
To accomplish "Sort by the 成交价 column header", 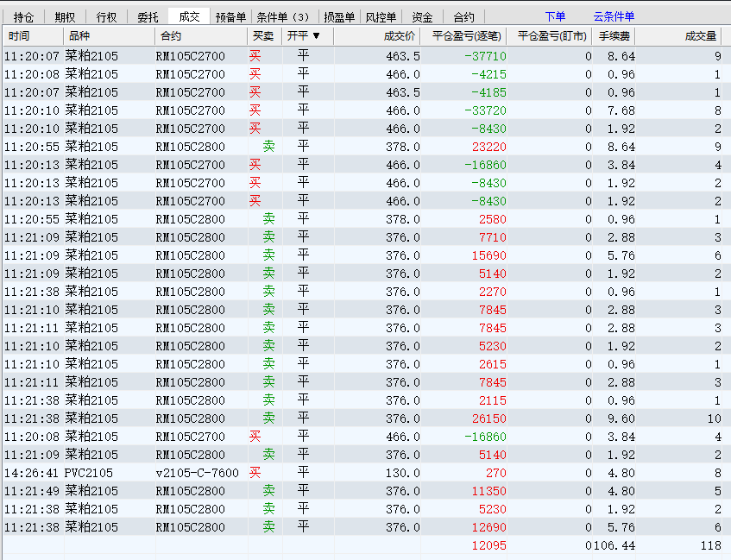I will click(x=377, y=36).
